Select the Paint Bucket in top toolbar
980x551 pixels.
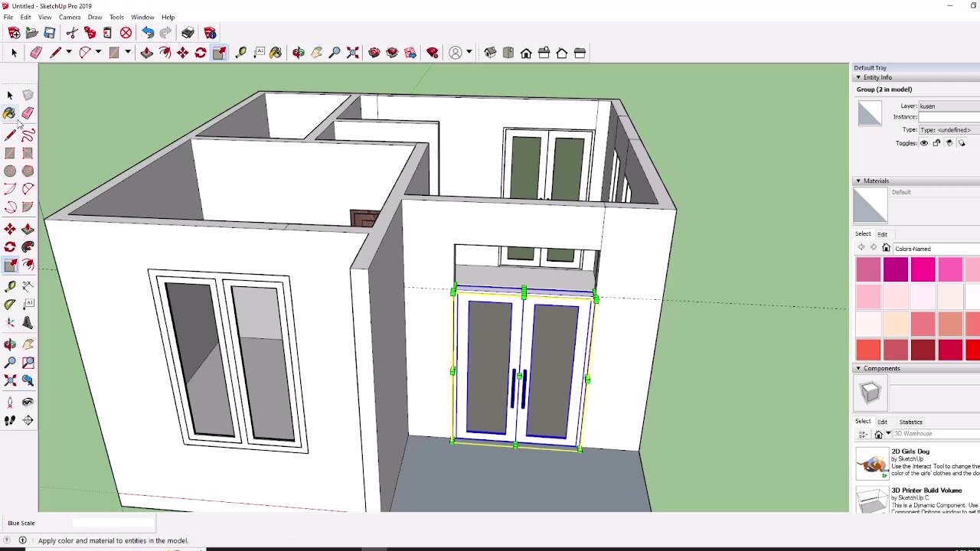[x=276, y=53]
